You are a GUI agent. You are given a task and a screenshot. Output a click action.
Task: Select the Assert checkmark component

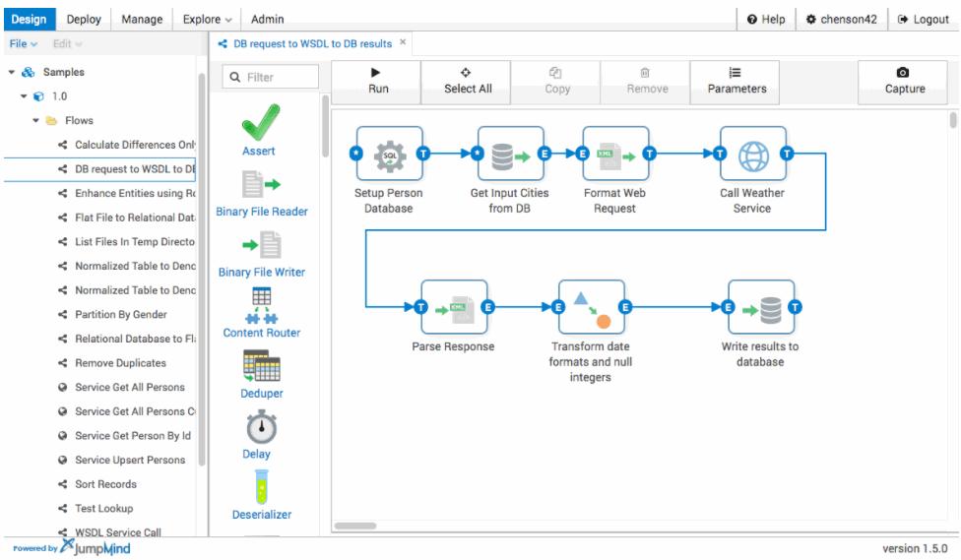pos(261,123)
